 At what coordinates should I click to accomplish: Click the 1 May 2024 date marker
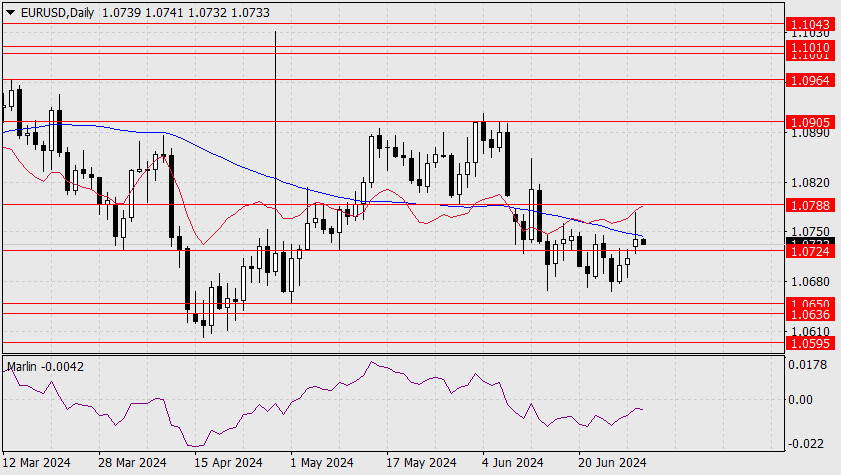(322, 462)
